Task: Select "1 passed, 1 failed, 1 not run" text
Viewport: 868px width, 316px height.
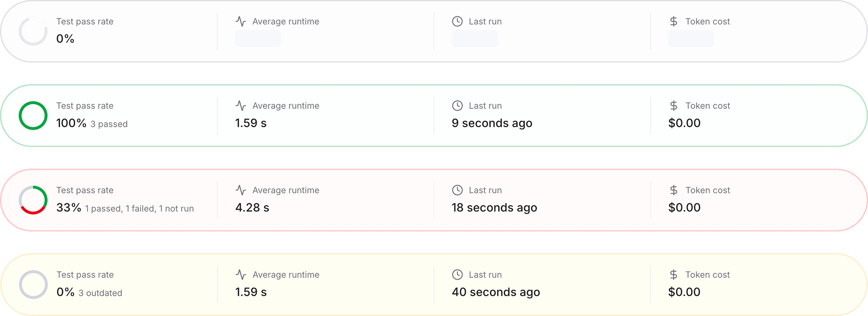Action: (x=139, y=209)
